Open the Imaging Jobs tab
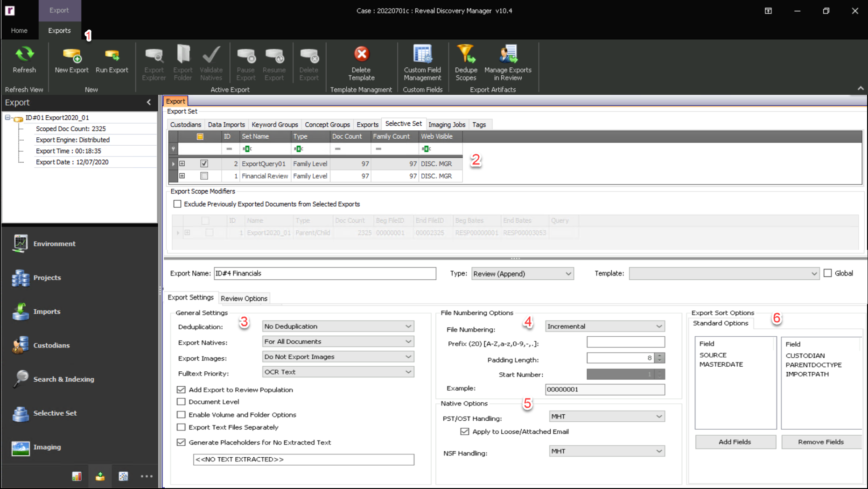The image size is (868, 489). pos(447,124)
